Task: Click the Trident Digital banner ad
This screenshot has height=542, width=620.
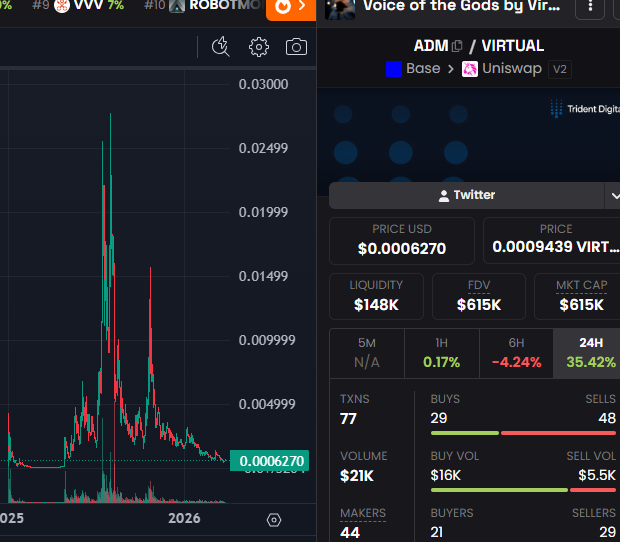Action: [469, 136]
